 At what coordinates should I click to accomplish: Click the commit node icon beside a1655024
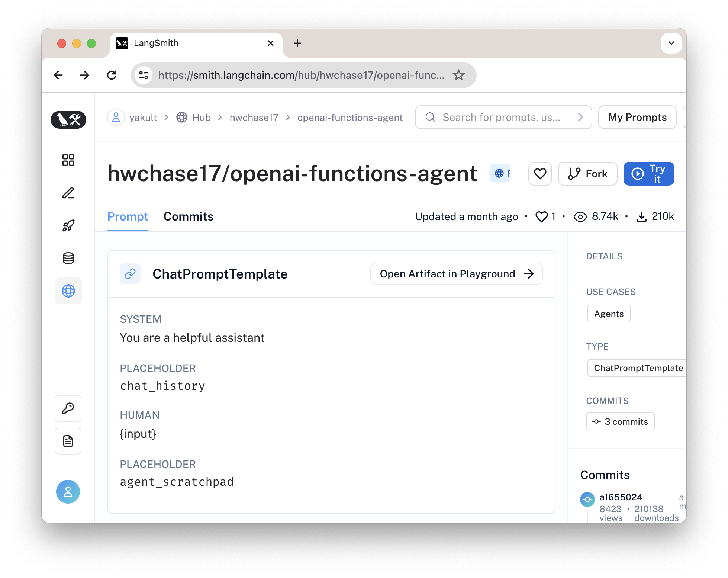(587, 500)
